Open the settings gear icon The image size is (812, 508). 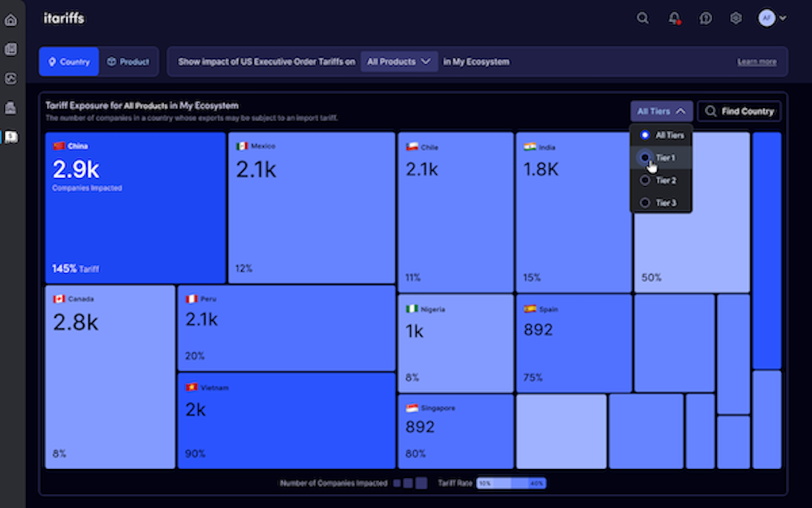click(736, 18)
